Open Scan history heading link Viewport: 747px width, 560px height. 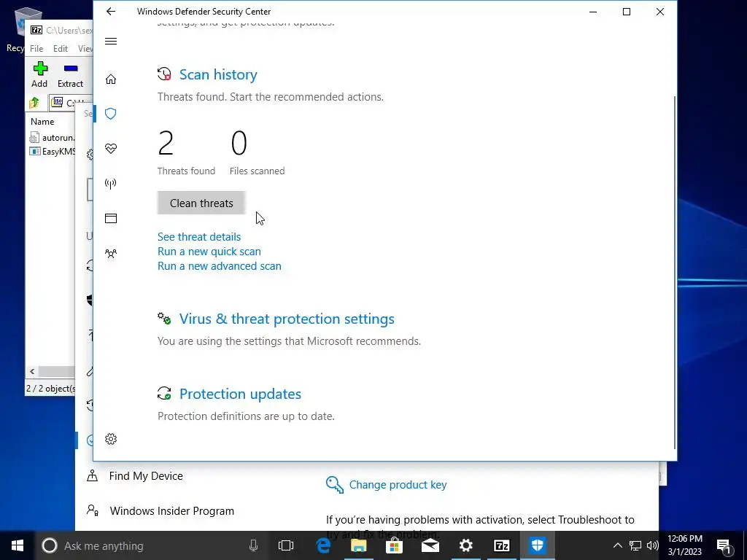pos(218,75)
